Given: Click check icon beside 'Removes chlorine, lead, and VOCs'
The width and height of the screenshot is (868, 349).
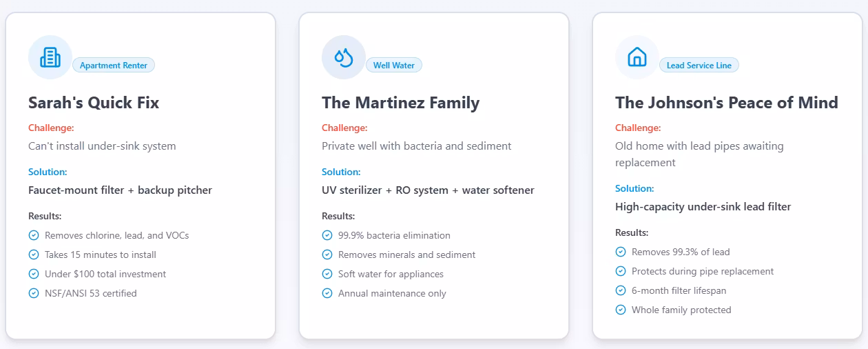Looking at the screenshot, I should [x=34, y=235].
